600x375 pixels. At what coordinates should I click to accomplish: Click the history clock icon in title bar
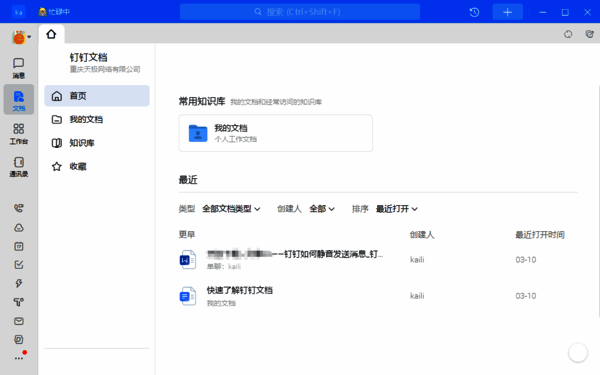(x=474, y=12)
